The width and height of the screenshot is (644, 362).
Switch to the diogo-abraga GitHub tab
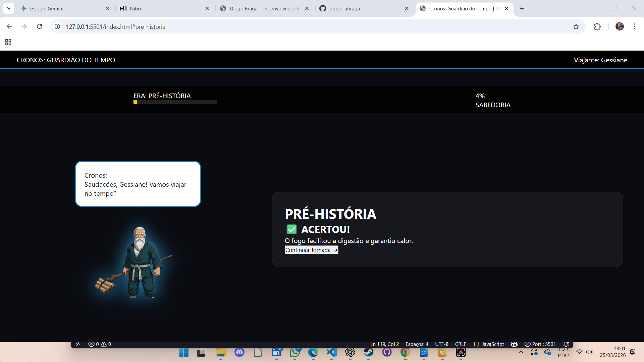click(364, 8)
